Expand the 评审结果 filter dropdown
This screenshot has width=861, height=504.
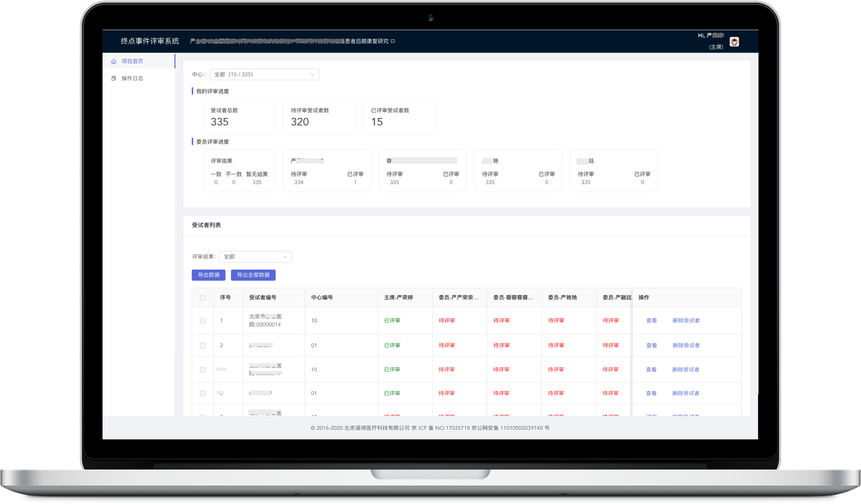click(255, 257)
